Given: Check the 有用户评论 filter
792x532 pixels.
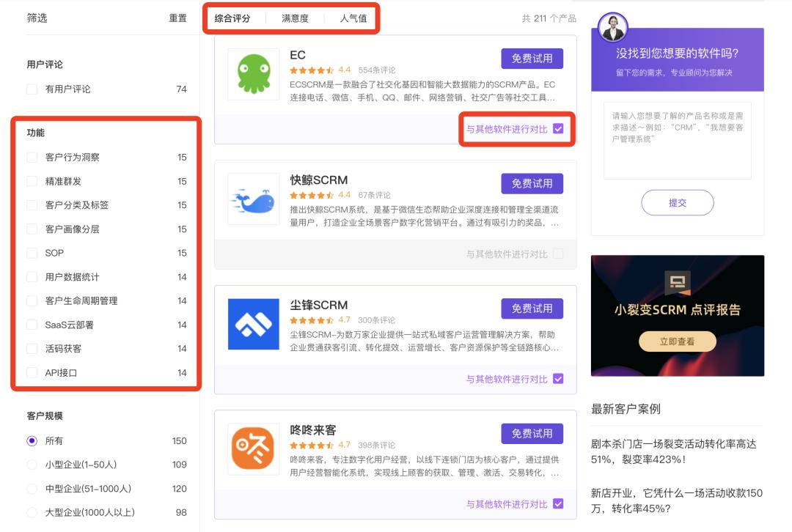Looking at the screenshot, I should (32, 89).
